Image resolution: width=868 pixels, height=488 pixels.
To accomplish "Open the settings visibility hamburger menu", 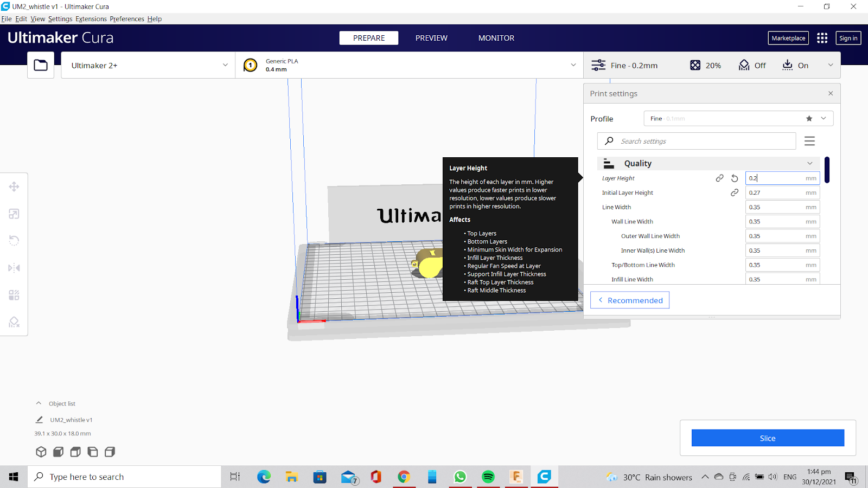I will (x=809, y=141).
